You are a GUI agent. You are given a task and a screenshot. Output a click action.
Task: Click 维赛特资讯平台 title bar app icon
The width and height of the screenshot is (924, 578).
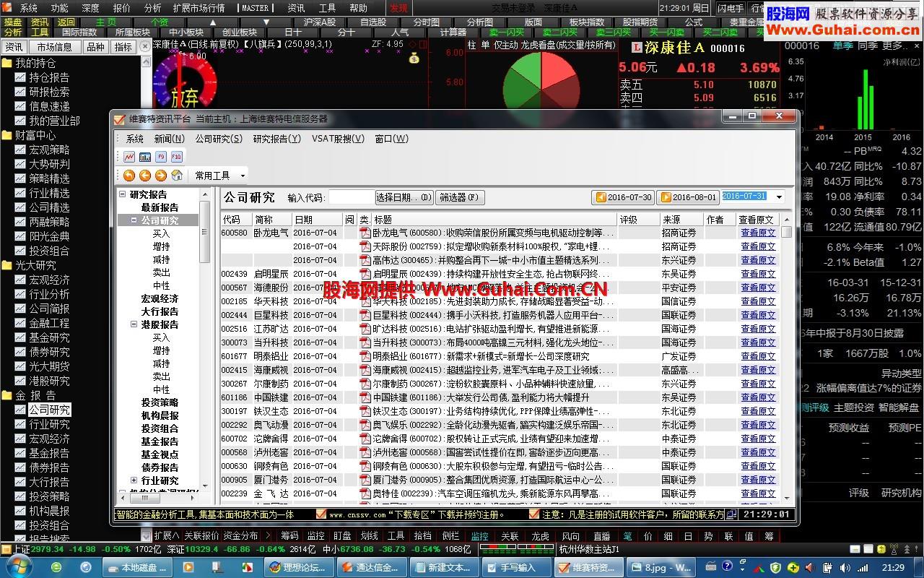coord(120,118)
